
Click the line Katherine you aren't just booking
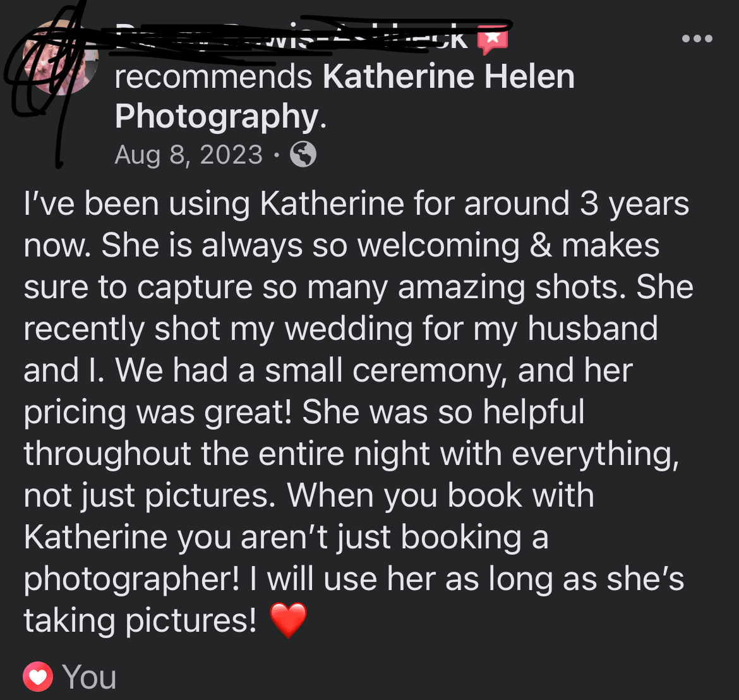(x=286, y=538)
